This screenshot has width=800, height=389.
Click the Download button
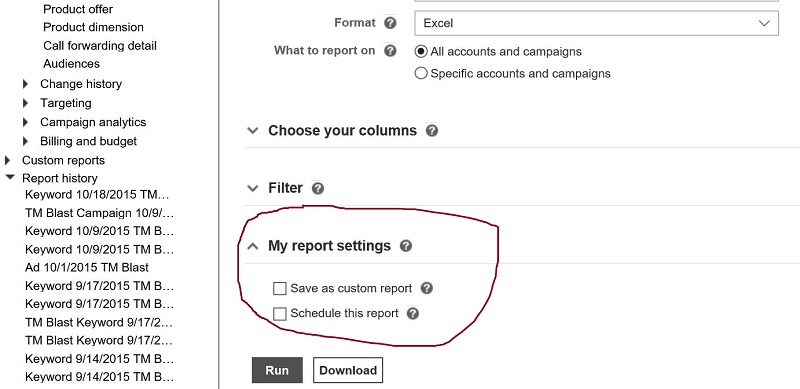[x=348, y=370]
